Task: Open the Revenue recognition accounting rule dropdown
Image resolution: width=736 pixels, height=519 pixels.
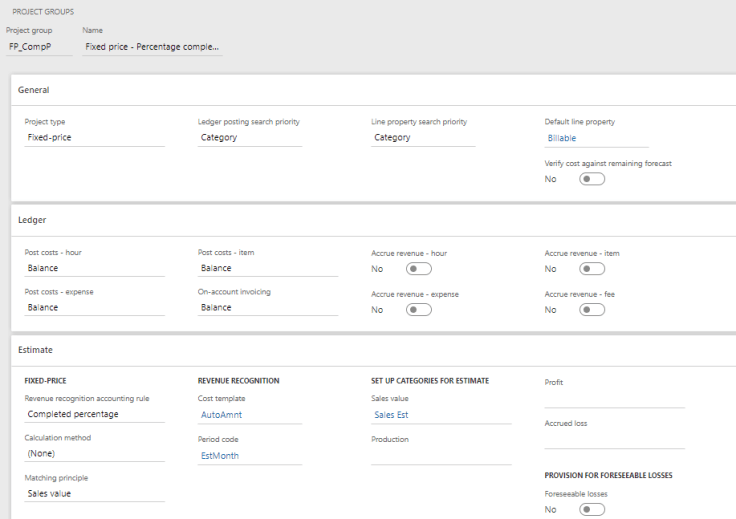Action: pos(94,414)
